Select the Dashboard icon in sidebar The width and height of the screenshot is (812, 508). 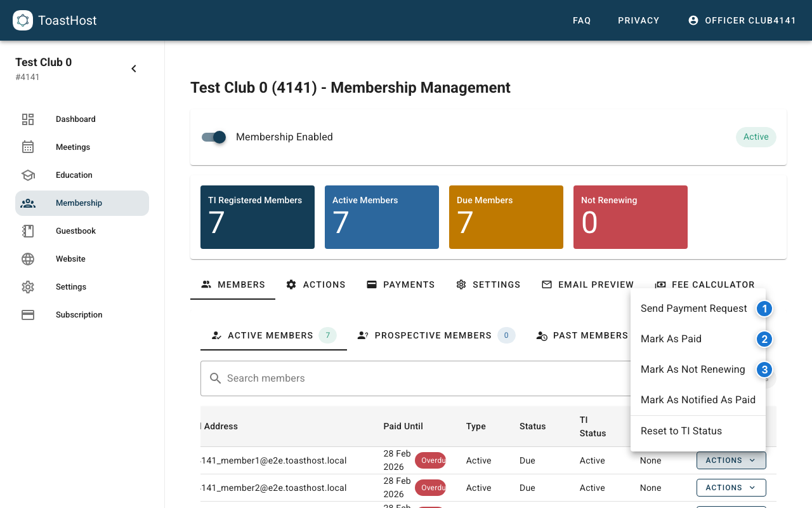28,119
